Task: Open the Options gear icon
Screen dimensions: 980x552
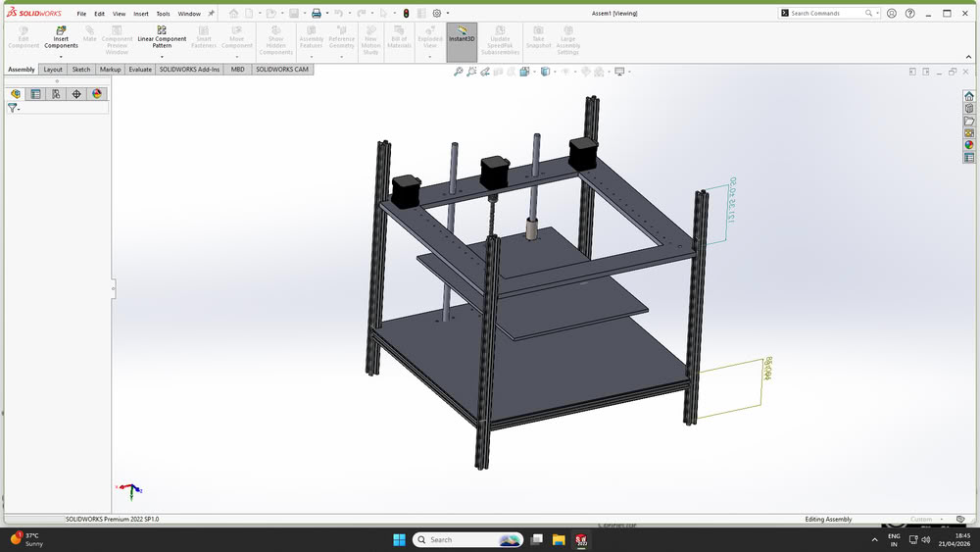Action: [x=437, y=13]
